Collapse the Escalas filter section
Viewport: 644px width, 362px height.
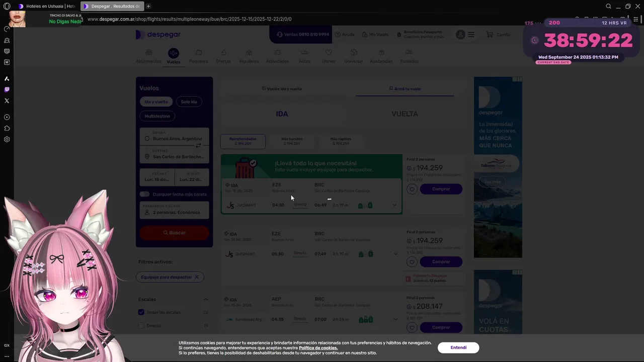tap(205, 300)
